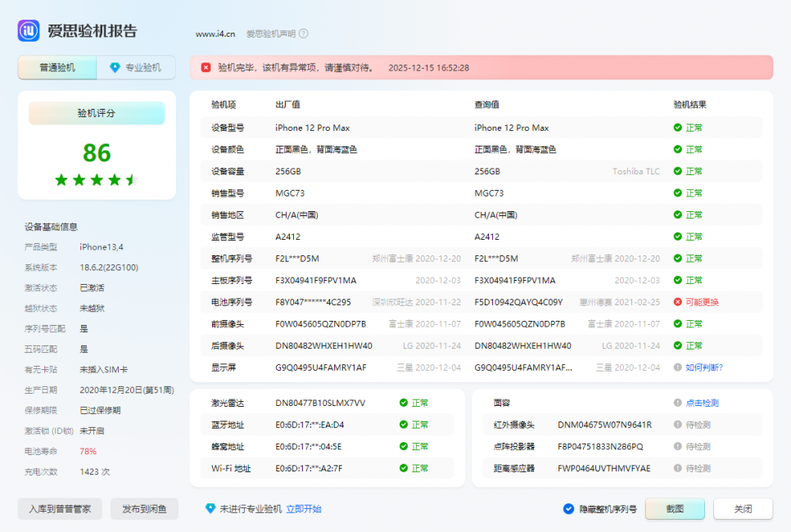Image resolution: width=791 pixels, height=532 pixels.
Task: Click the i4 爱思助手 logo icon
Action: coord(27,30)
